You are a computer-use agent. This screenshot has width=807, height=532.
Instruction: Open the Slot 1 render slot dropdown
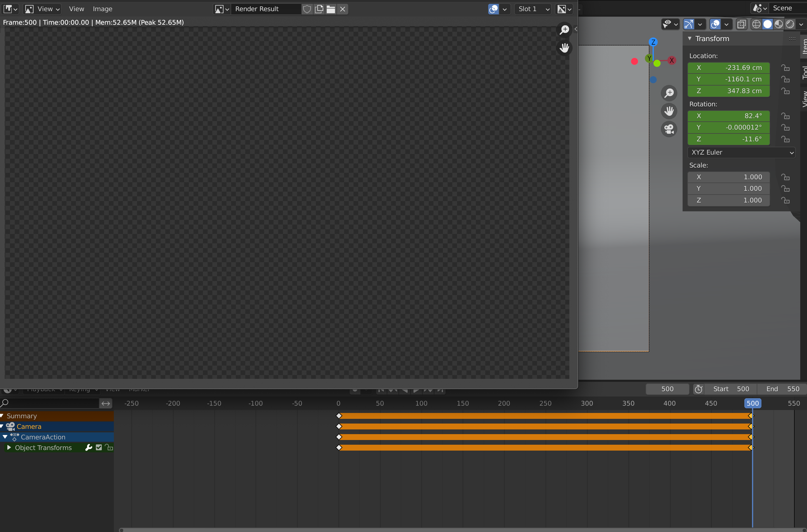(x=532, y=9)
